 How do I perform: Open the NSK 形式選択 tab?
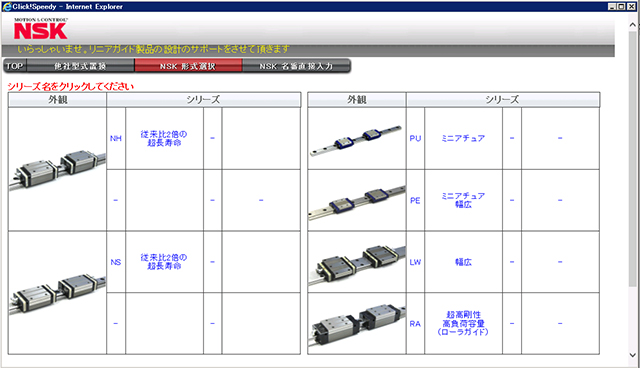click(188, 66)
